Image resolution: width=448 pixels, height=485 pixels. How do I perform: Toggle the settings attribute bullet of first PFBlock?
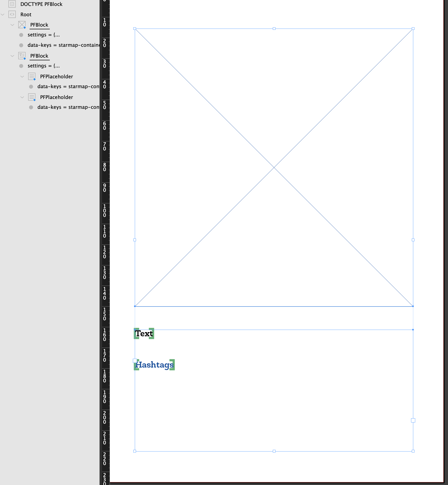(21, 35)
